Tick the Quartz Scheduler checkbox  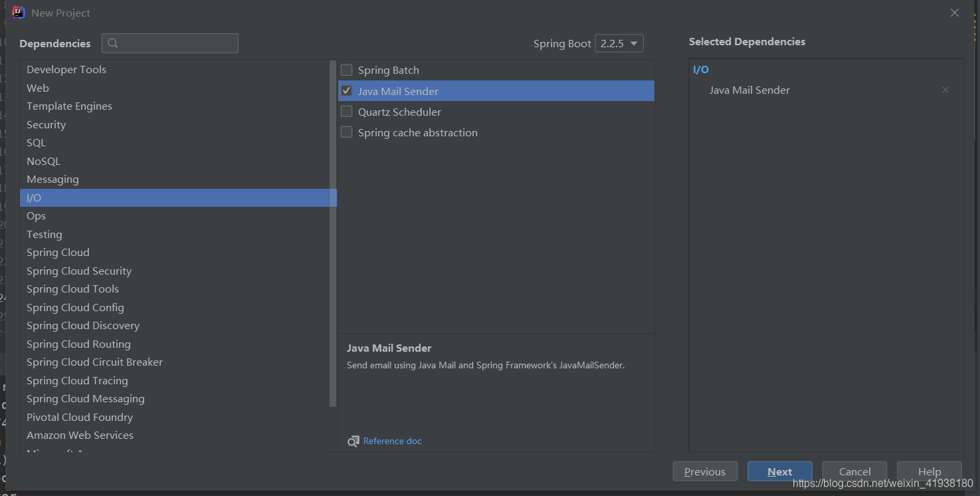coord(347,112)
